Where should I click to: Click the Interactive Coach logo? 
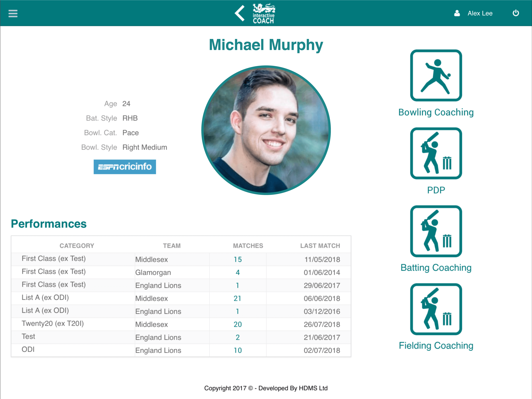click(x=264, y=13)
